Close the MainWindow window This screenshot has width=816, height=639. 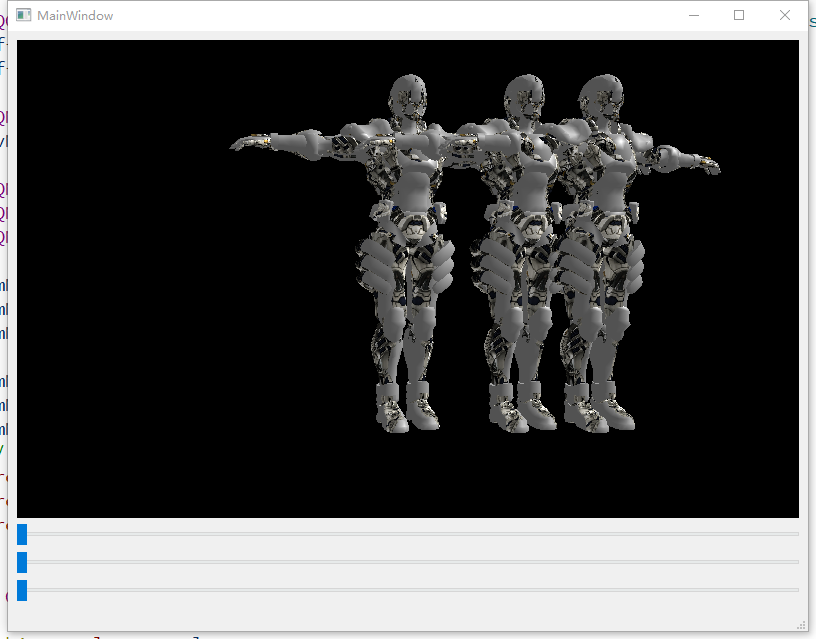[x=785, y=16]
